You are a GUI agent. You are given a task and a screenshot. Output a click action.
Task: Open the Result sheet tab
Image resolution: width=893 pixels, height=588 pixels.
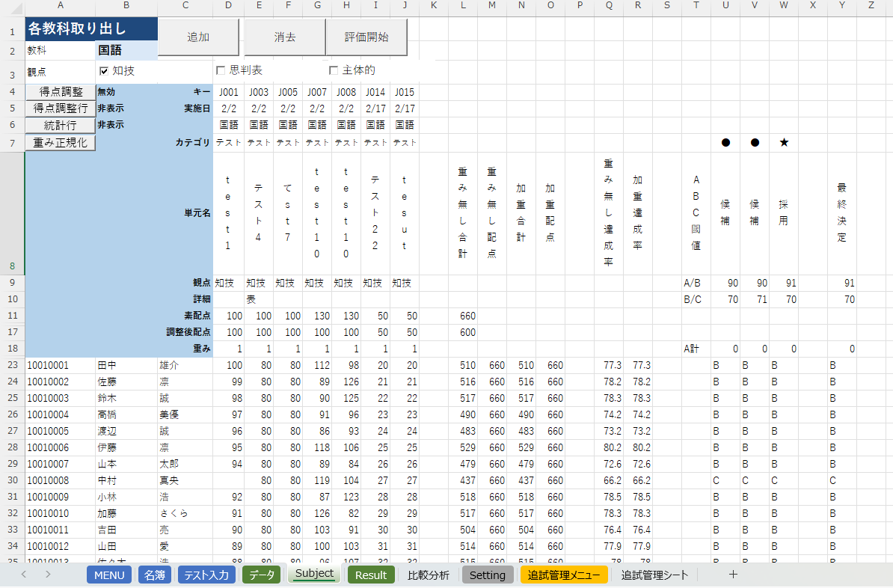(x=371, y=575)
